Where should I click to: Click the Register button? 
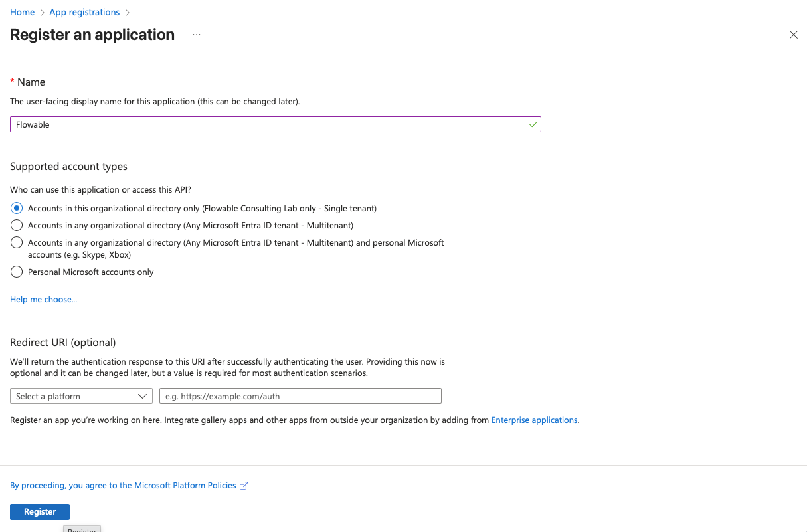pos(40,512)
